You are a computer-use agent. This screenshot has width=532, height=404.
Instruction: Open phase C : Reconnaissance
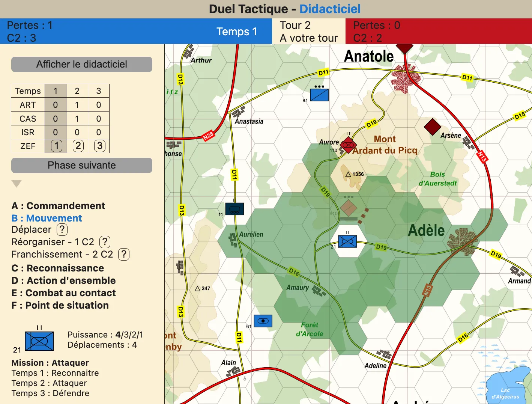click(58, 268)
